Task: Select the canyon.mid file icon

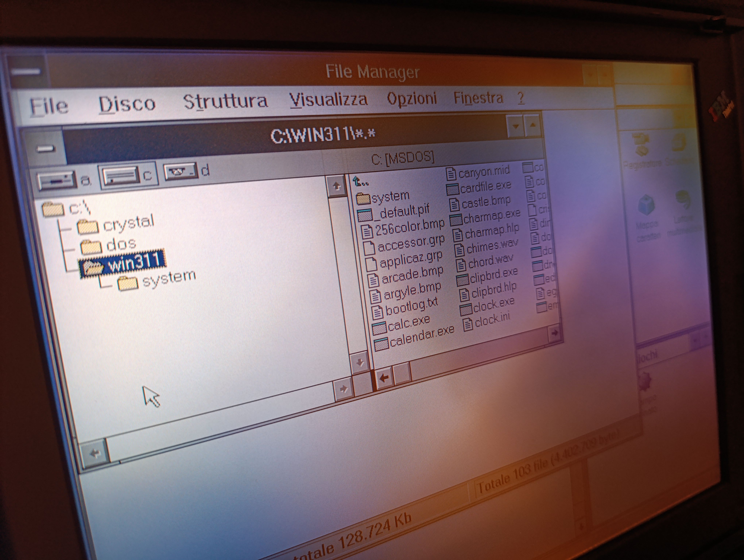Action: tap(451, 174)
